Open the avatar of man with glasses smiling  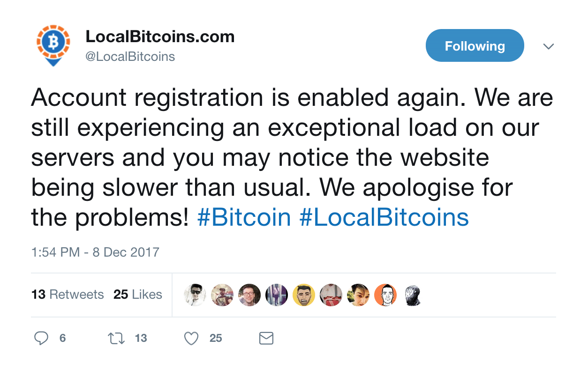coord(249,295)
